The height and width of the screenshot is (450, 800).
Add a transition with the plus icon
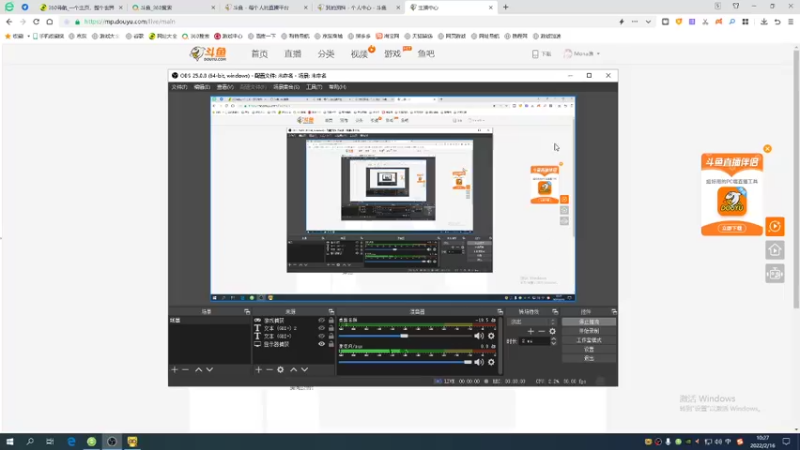coord(531,332)
